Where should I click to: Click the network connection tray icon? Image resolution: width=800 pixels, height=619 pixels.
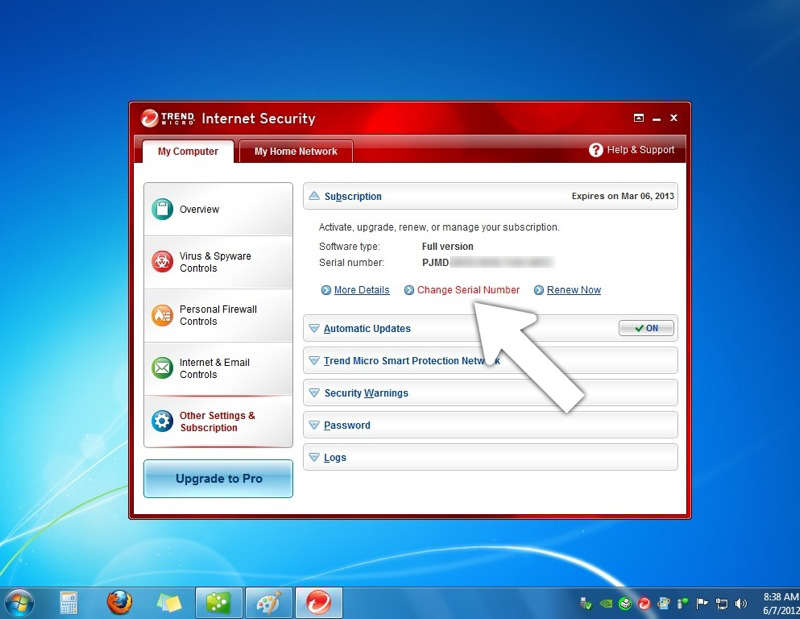tap(721, 604)
